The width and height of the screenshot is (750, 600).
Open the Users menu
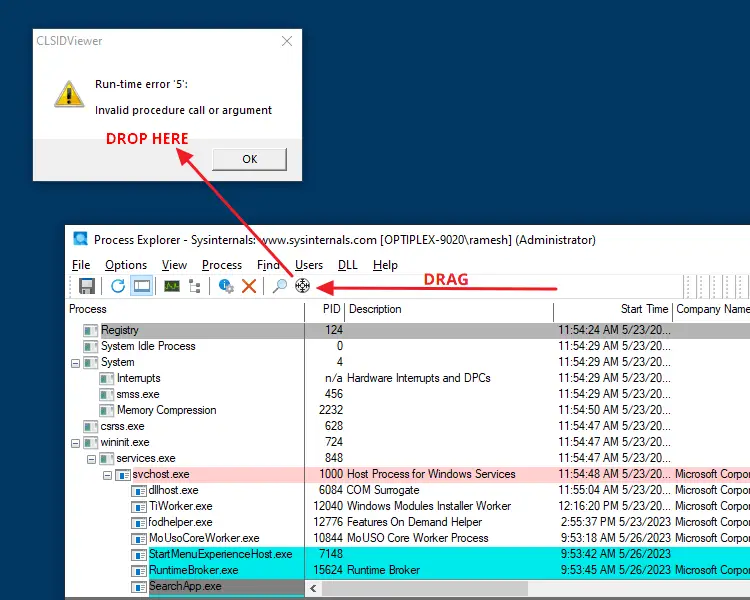point(309,265)
